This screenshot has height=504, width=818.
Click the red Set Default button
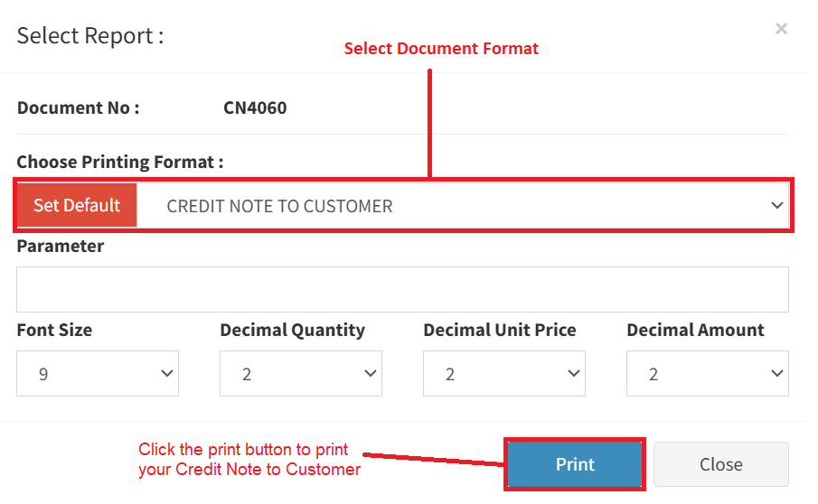coord(77,205)
